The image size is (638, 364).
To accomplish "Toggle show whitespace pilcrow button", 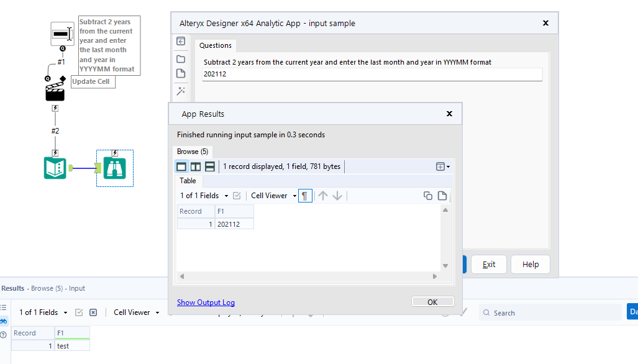I will [x=305, y=196].
